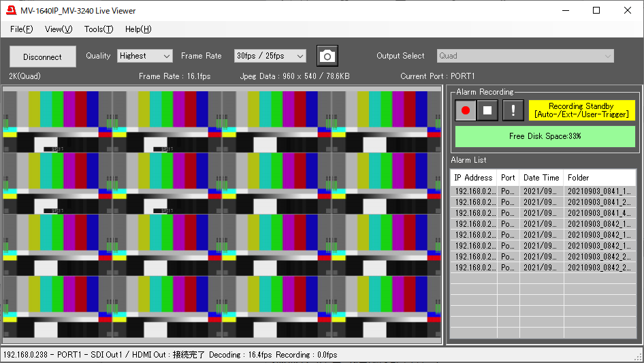
Task: Click the Recording Standby yellow status label
Action: tap(581, 110)
